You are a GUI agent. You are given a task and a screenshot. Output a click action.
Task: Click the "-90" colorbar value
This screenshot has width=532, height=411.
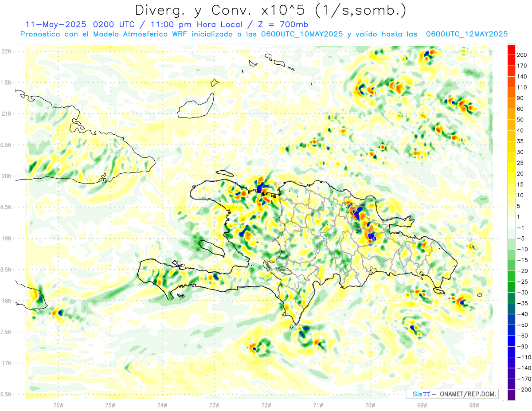coord(522,347)
